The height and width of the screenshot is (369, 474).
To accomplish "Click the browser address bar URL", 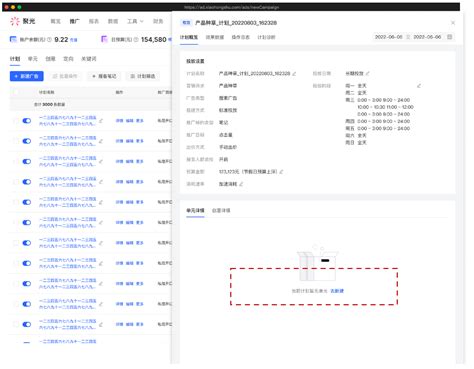I will pos(231,7).
